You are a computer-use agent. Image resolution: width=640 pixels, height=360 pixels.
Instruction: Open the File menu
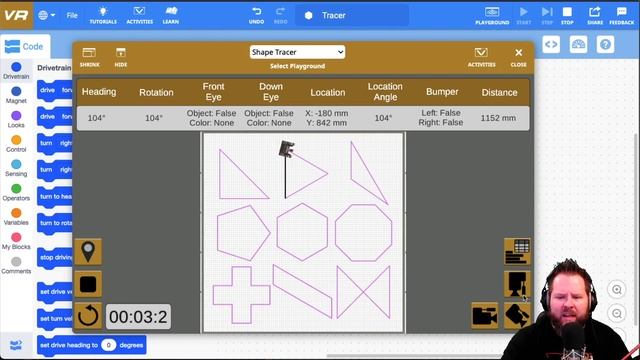point(72,15)
